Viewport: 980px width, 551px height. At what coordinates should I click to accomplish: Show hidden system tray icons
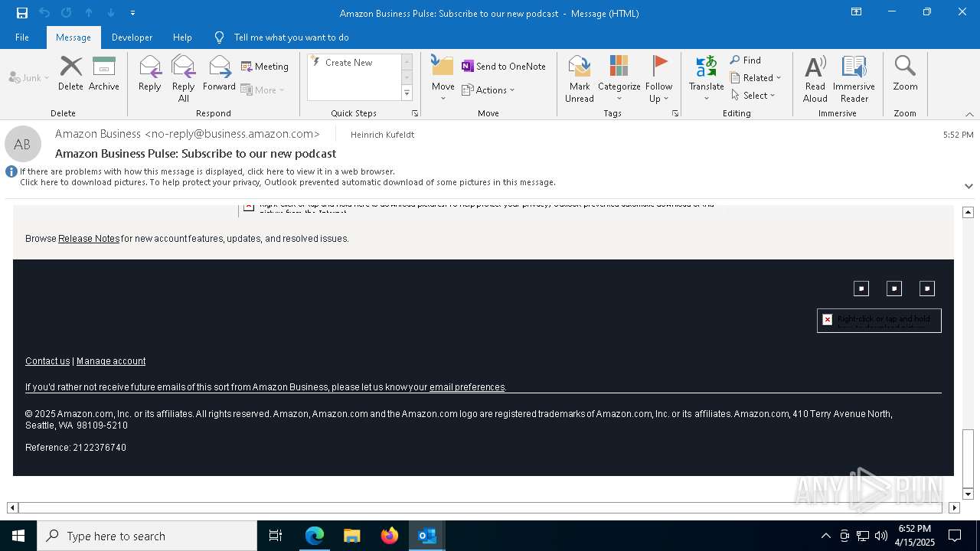[825, 536]
